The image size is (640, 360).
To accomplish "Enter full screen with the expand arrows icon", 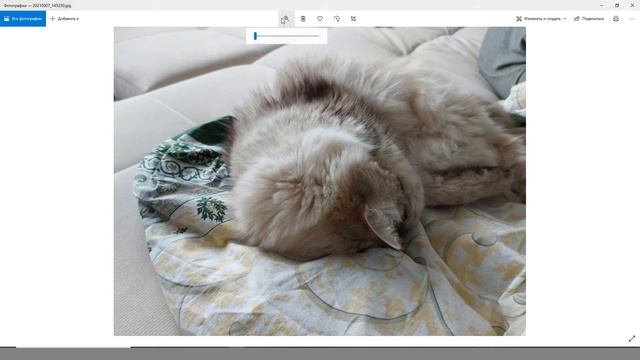I will pos(632,339).
